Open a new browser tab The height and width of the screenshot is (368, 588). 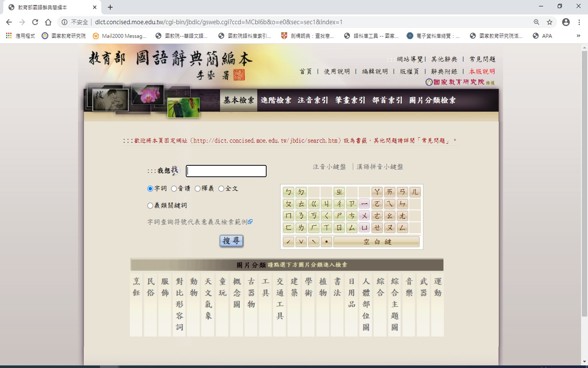pos(110,7)
